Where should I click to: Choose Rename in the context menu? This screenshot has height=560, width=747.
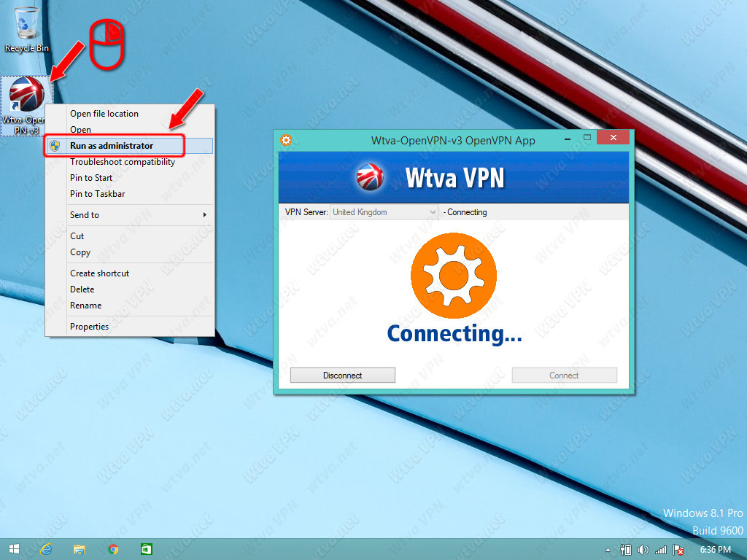(x=129, y=306)
